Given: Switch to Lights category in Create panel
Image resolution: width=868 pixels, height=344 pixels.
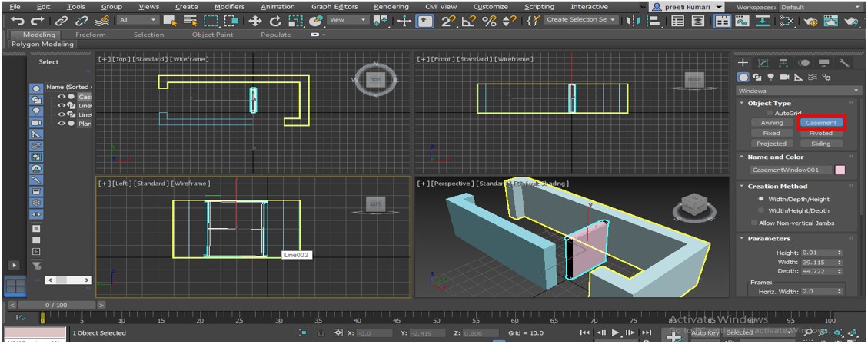Looking at the screenshot, I should 771,77.
